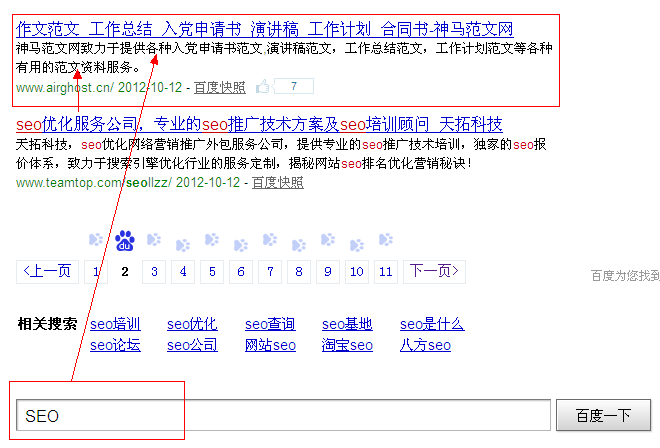The height and width of the screenshot is (448, 660).
Task: Open the 神马范文网 result title link
Action: pos(264,29)
